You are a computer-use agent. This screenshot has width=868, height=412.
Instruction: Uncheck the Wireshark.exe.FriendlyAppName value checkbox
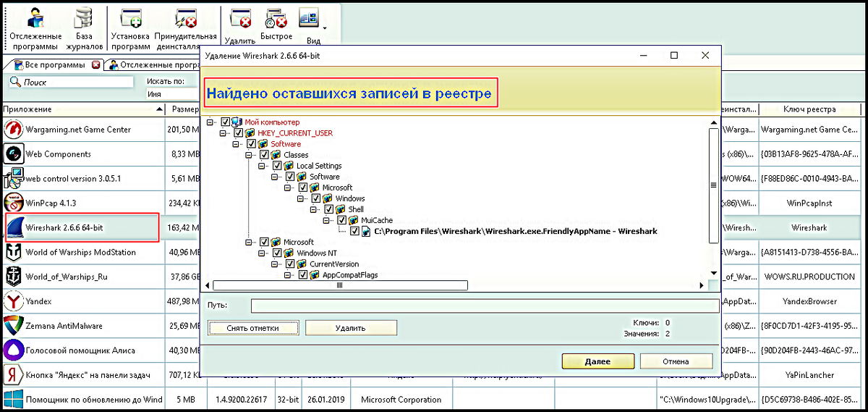355,232
